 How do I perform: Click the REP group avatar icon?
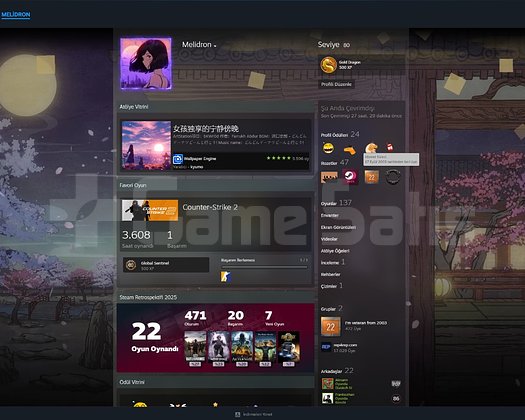[x=326, y=347]
